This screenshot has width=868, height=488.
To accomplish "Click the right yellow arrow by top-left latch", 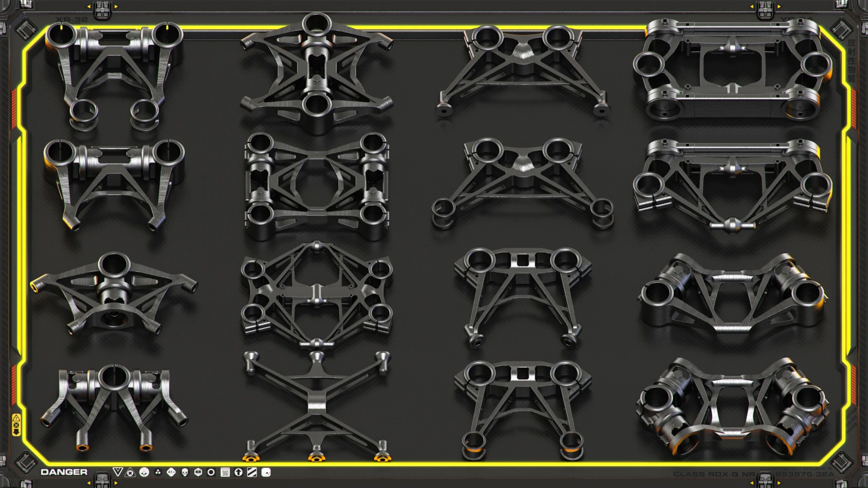I will tap(116, 6).
